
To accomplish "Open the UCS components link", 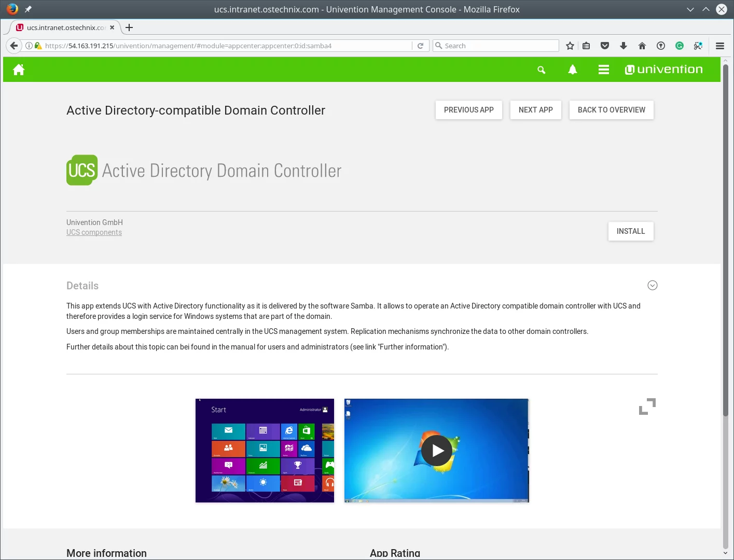I will [x=94, y=232].
